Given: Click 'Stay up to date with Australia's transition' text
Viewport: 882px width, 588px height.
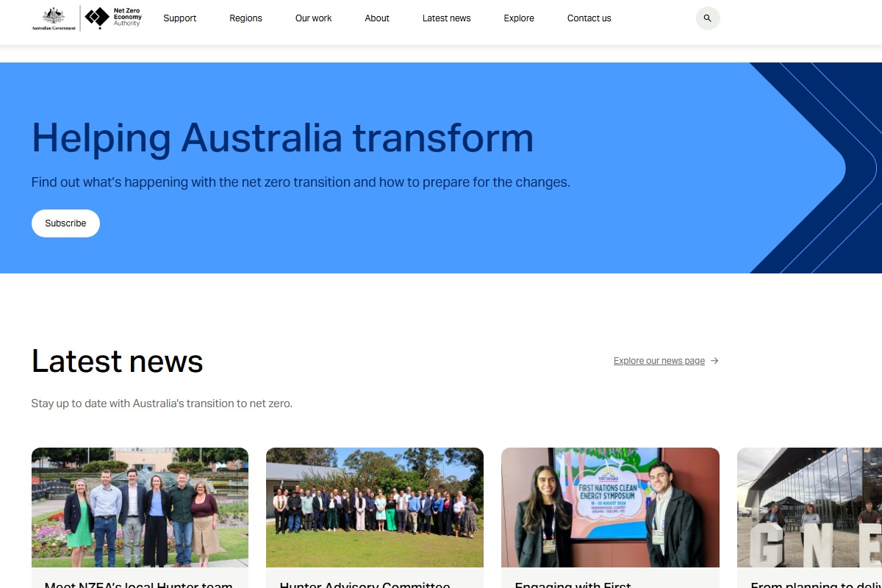Looking at the screenshot, I should tap(162, 404).
